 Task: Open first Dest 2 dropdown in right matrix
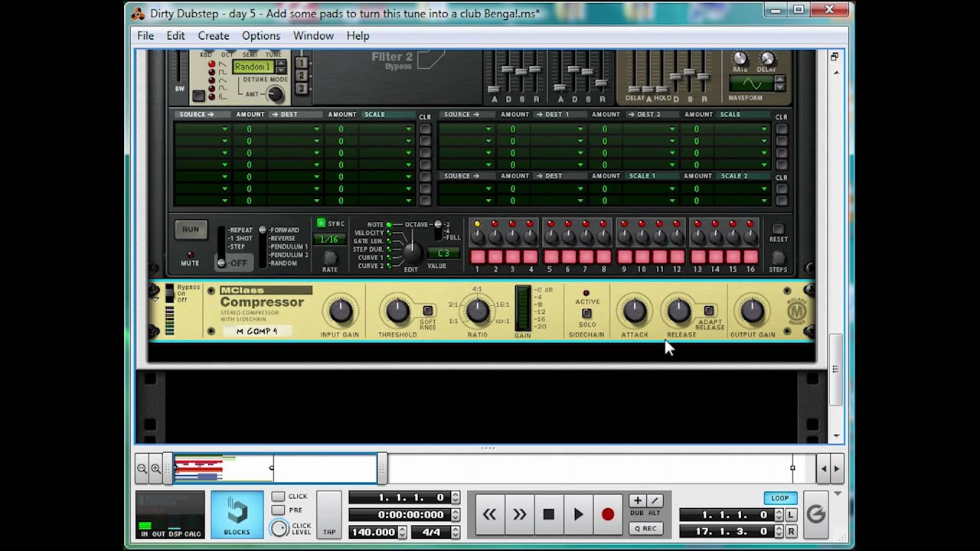pyautogui.click(x=651, y=129)
